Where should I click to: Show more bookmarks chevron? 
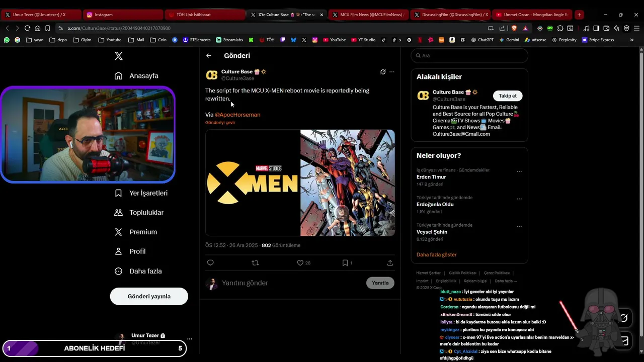(632, 40)
